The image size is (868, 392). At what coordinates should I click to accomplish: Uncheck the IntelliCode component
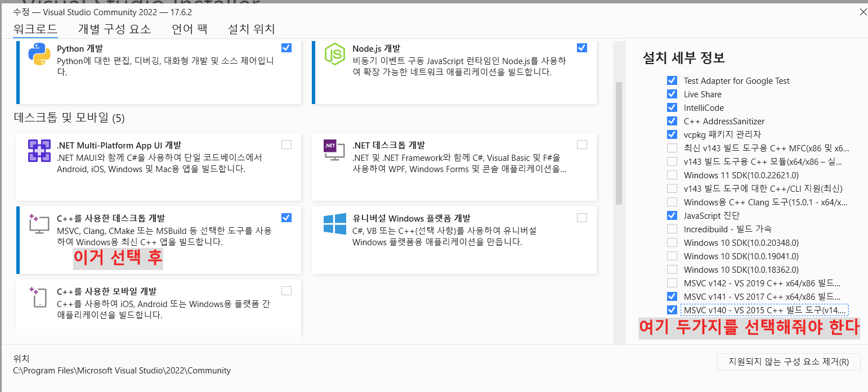(672, 107)
